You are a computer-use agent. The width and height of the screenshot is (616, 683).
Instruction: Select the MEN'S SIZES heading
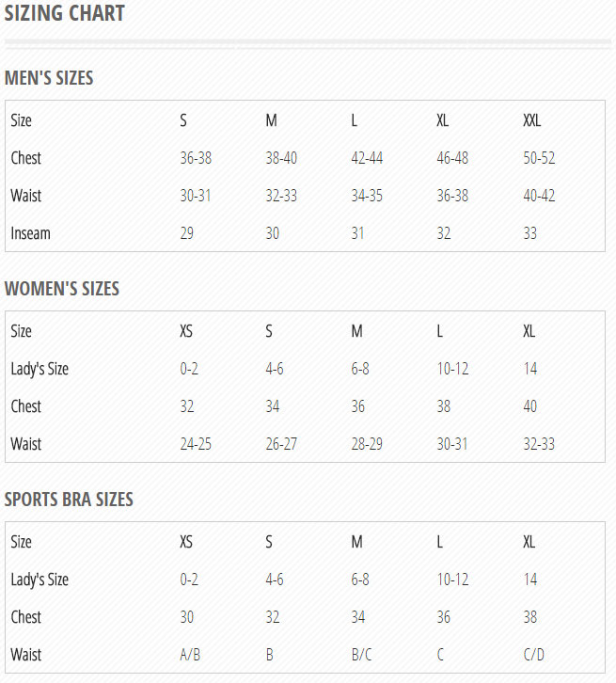49,78
